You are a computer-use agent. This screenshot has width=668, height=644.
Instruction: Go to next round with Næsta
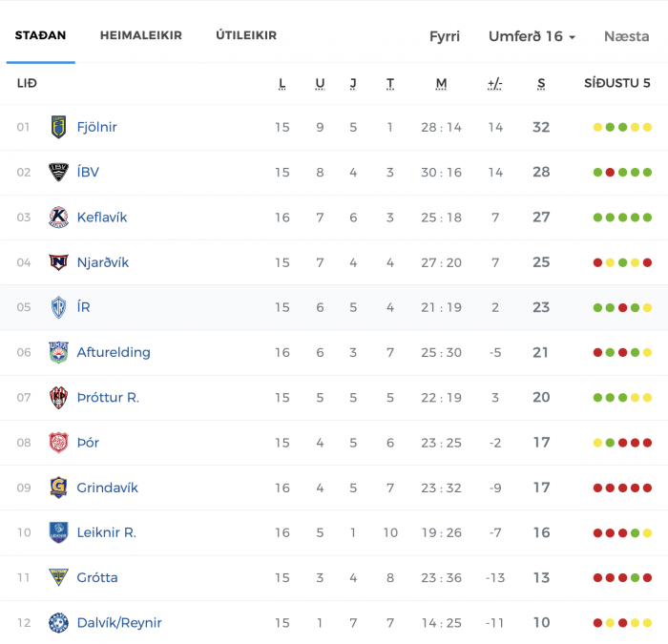(626, 36)
